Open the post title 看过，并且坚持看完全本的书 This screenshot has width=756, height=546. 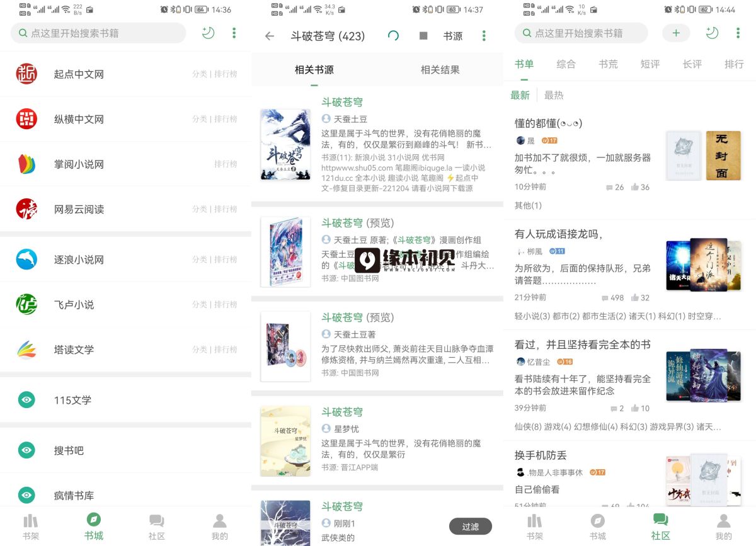point(583,344)
